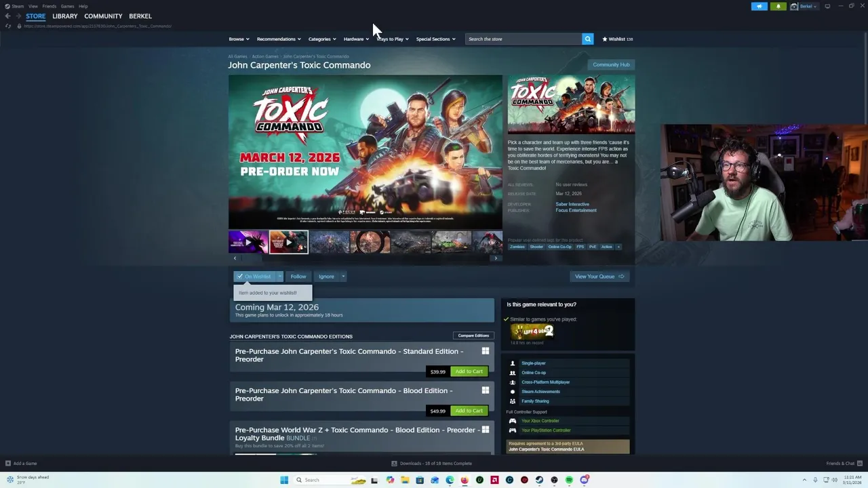The height and width of the screenshot is (488, 868).
Task: Click in the Search the store field
Action: click(x=524, y=39)
